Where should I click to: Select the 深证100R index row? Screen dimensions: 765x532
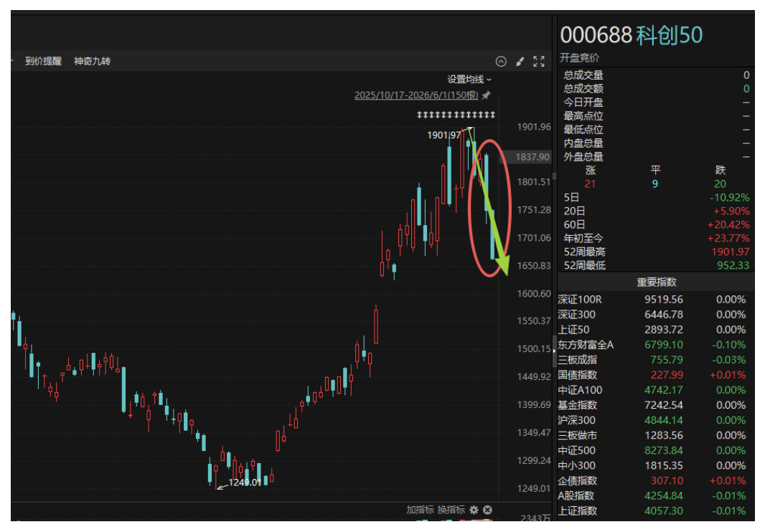656,300
